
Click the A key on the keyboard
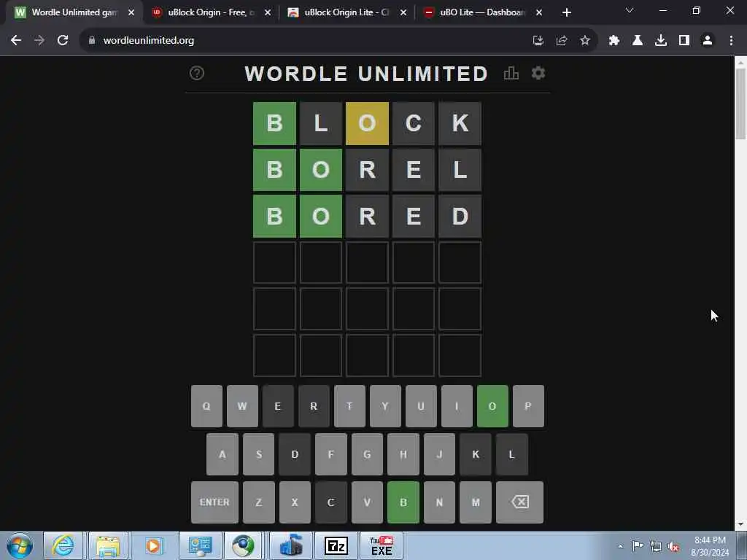[x=222, y=454]
